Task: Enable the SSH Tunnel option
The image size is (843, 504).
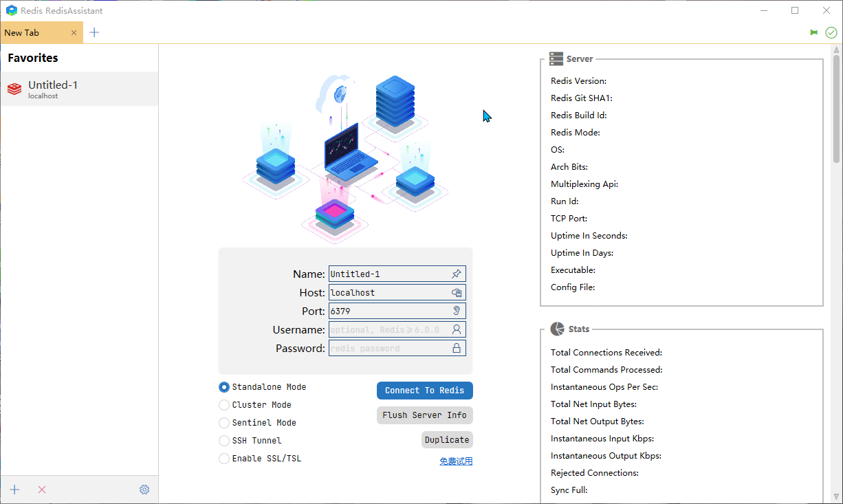Action: pyautogui.click(x=224, y=441)
